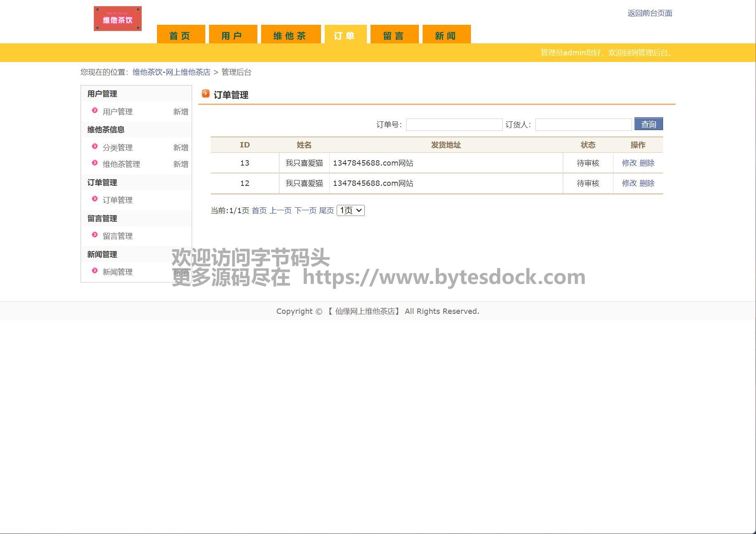Image resolution: width=756 pixels, height=534 pixels.
Task: Click 新增 next to 分类管理
Action: click(181, 148)
